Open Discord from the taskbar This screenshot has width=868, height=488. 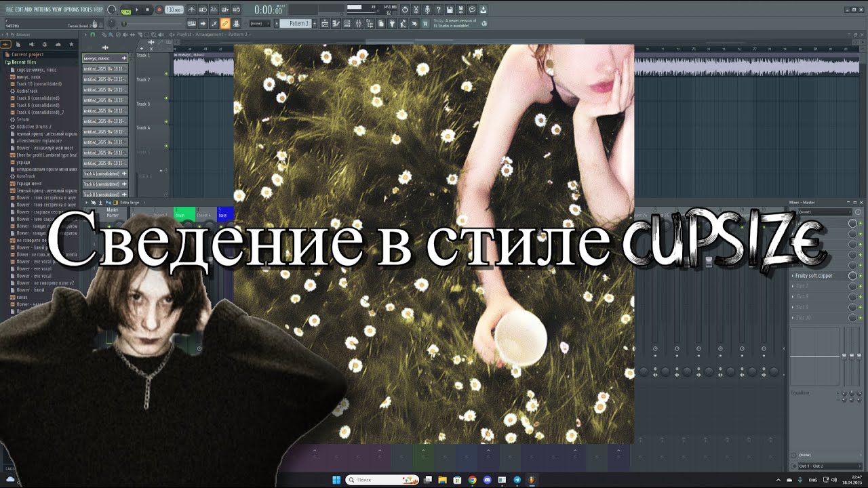point(487,480)
